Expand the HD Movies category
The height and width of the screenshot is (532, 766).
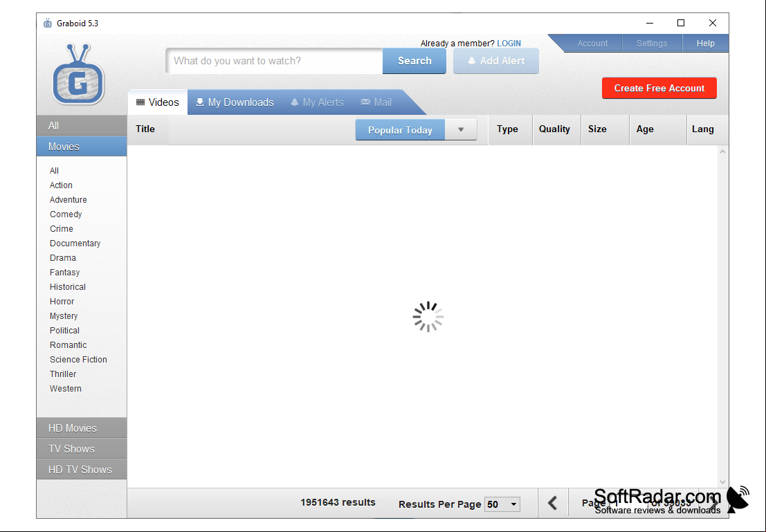point(82,428)
